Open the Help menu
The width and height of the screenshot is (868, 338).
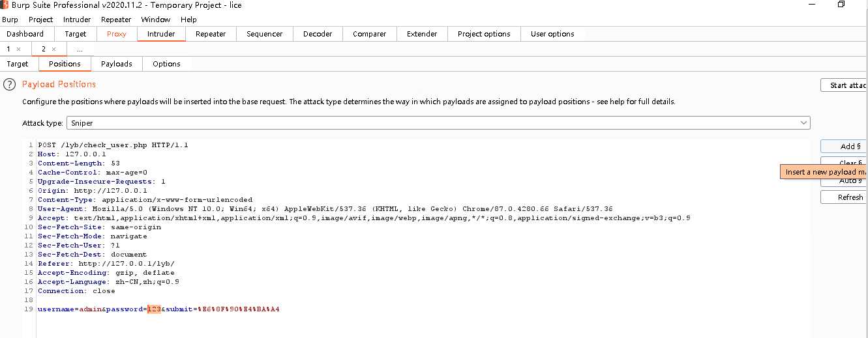click(x=188, y=20)
